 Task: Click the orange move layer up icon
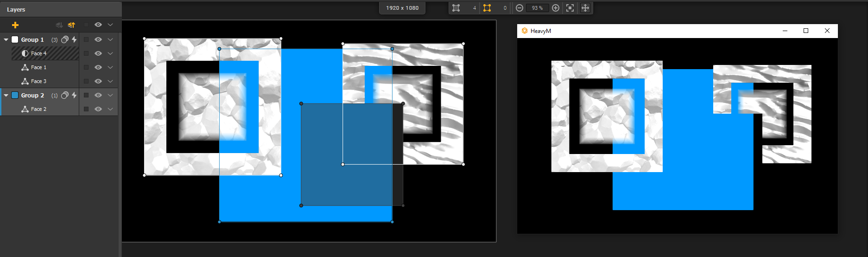point(71,25)
